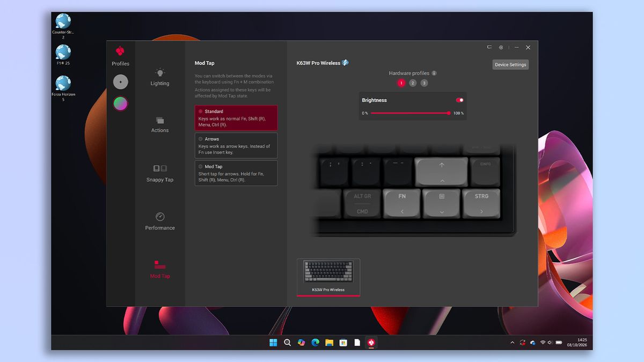Toggle the Brightness switch off

pyautogui.click(x=459, y=100)
